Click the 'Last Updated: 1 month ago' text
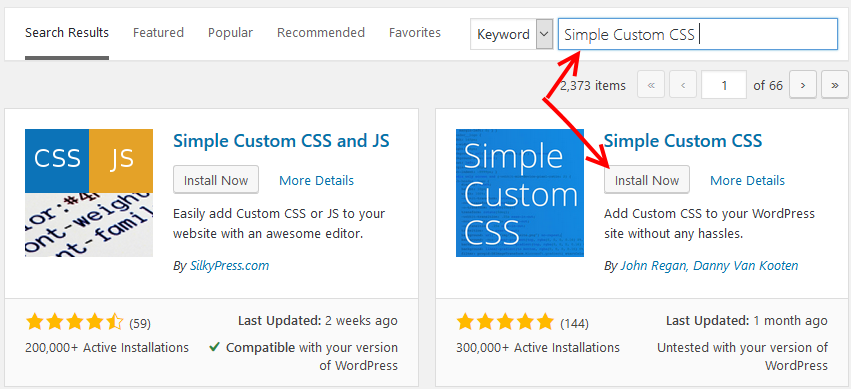The height and width of the screenshot is (389, 851). point(747,321)
